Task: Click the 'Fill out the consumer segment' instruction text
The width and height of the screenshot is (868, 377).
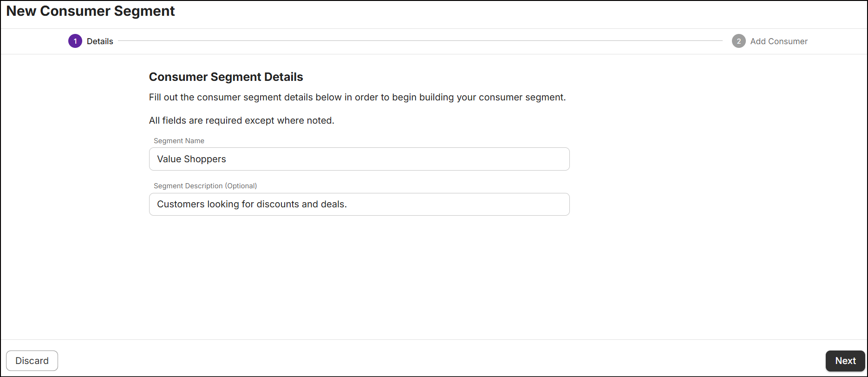Action: click(357, 97)
